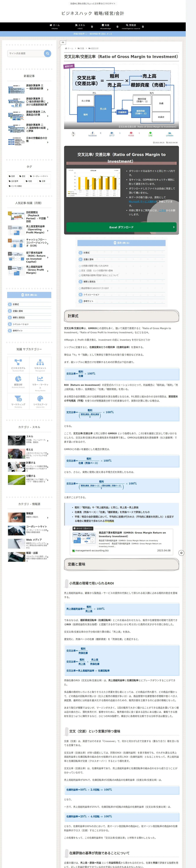196x868 pixels.
Task: Share via the Hatena bookmark icon
Action: 112,134
